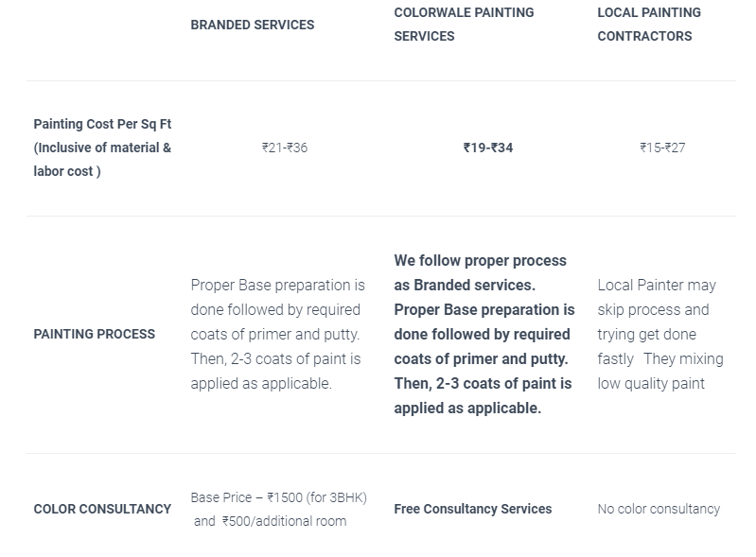Click Free Consultancy Services text
Image resolution: width=756 pixels, height=557 pixels.
[x=472, y=509]
